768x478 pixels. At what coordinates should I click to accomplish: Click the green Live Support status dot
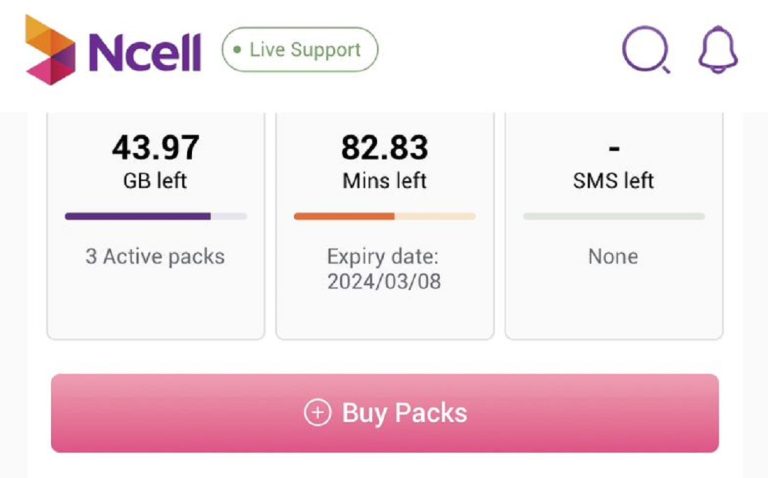[x=237, y=49]
